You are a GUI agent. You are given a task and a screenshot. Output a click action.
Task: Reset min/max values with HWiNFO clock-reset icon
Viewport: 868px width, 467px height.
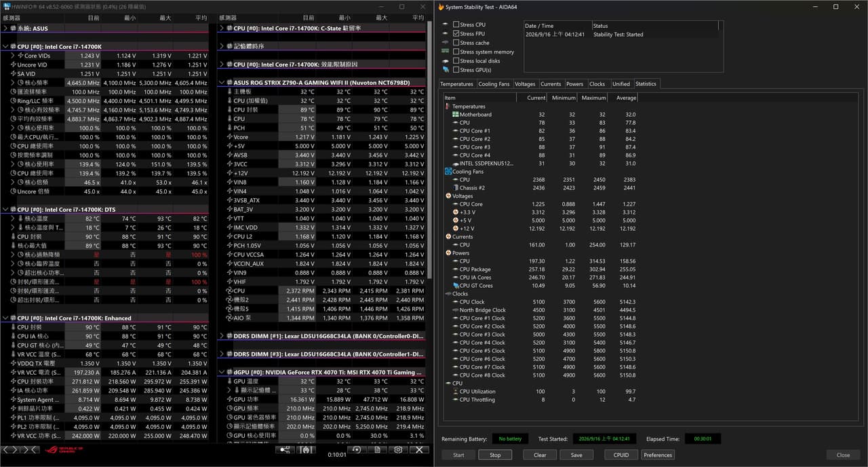pyautogui.click(x=357, y=449)
